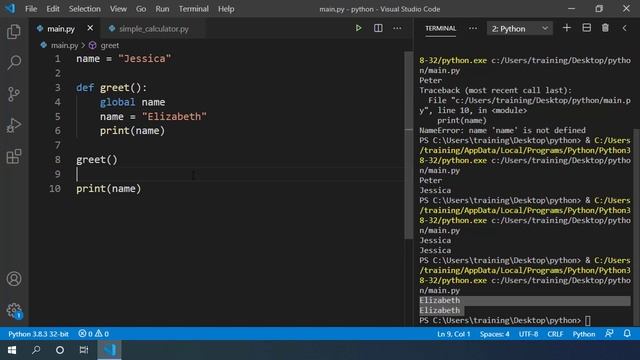This screenshot has height=360, width=640.
Task: Open notifications bell in status bar
Action: pos(627,333)
